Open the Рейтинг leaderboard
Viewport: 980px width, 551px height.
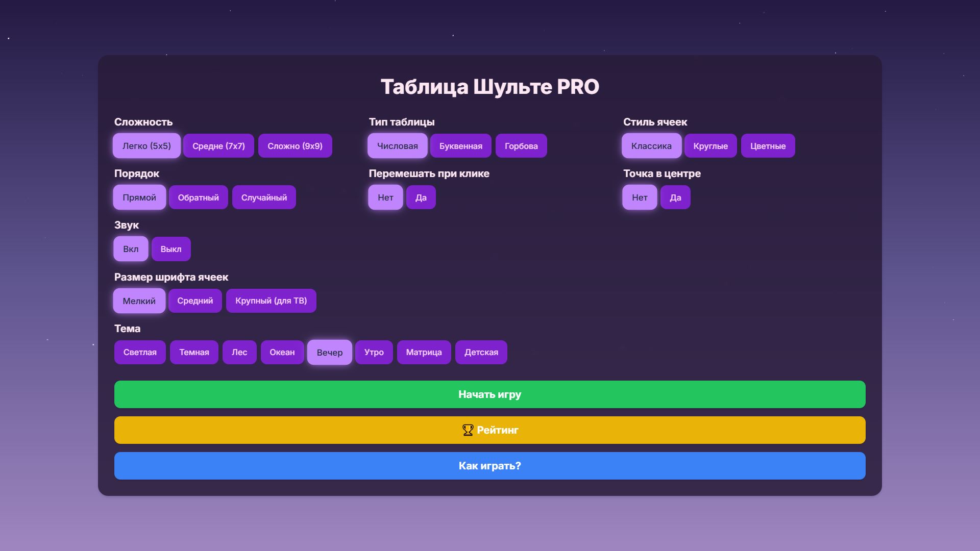[x=489, y=430]
